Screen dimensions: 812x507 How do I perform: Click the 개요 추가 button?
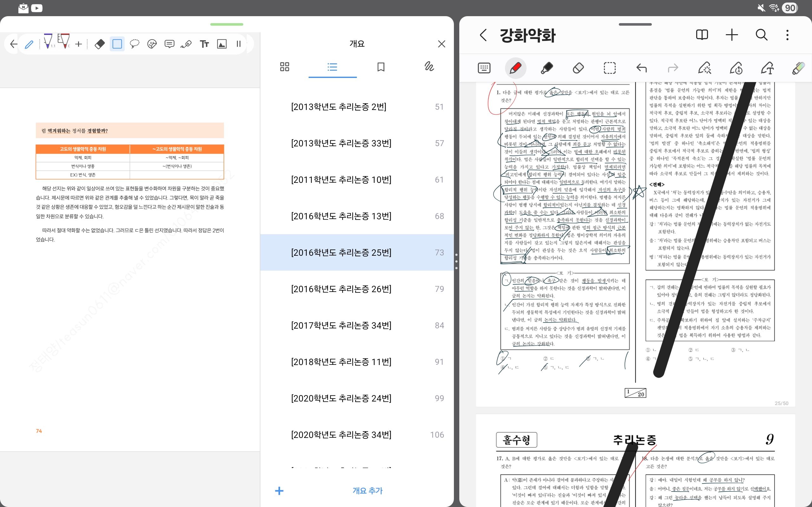point(367,491)
